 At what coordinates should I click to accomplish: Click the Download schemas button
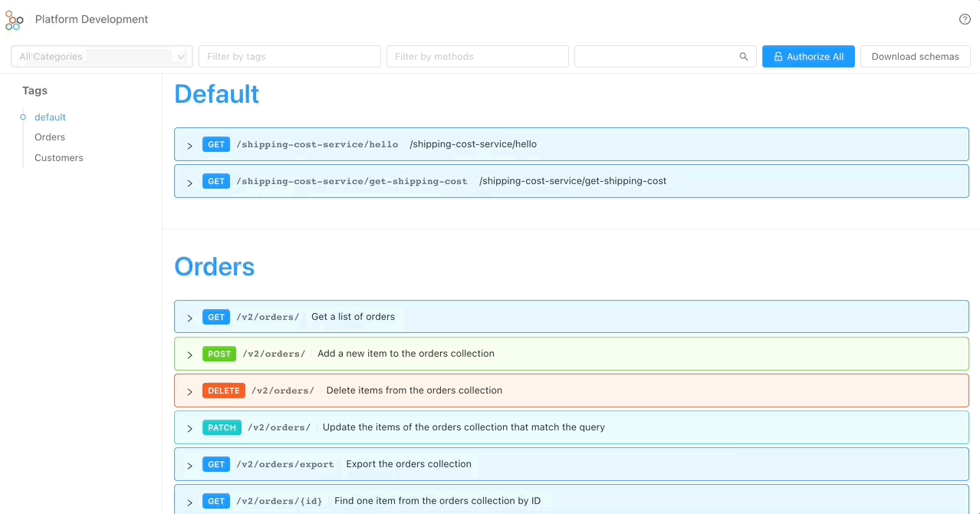[x=915, y=56]
